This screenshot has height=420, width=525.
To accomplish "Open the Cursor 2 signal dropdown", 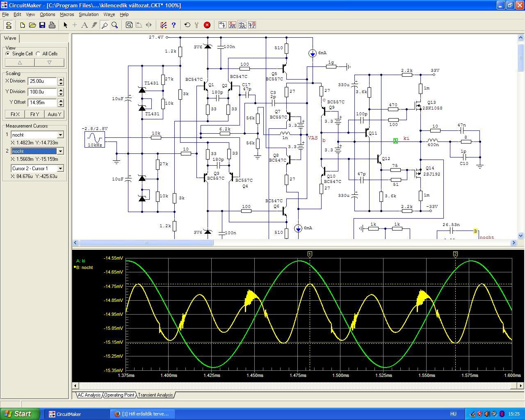I will pos(60,151).
